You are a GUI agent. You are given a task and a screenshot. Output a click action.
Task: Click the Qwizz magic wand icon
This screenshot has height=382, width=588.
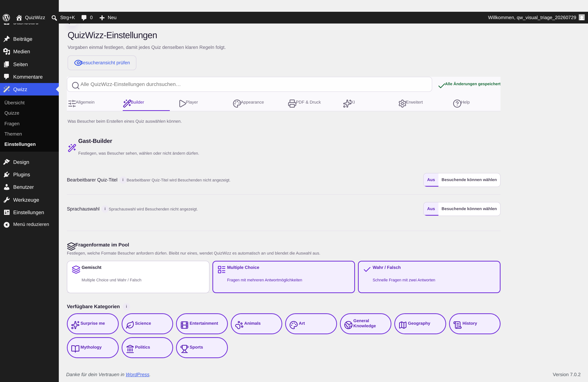coord(7,89)
